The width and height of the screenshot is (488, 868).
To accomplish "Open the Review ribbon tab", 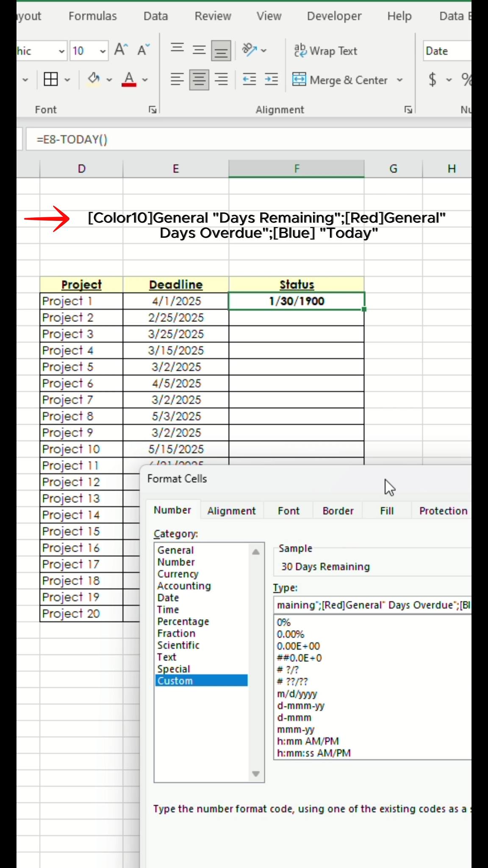I will (x=213, y=16).
